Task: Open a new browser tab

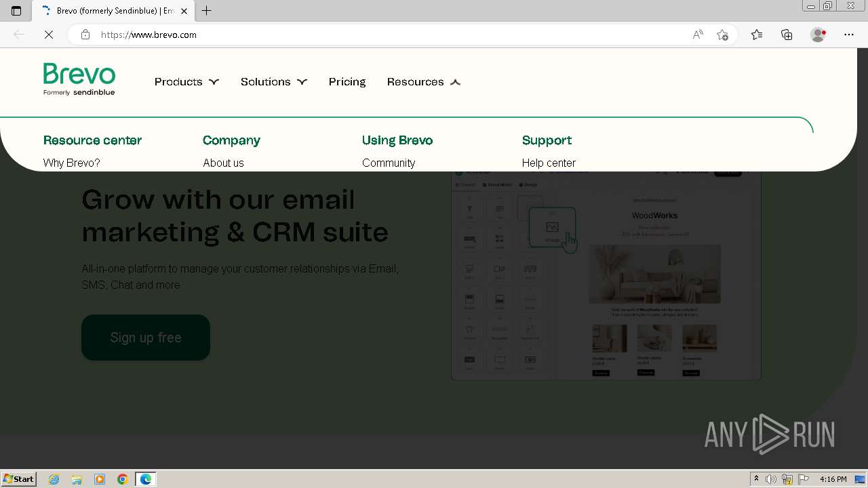Action: coord(207,11)
